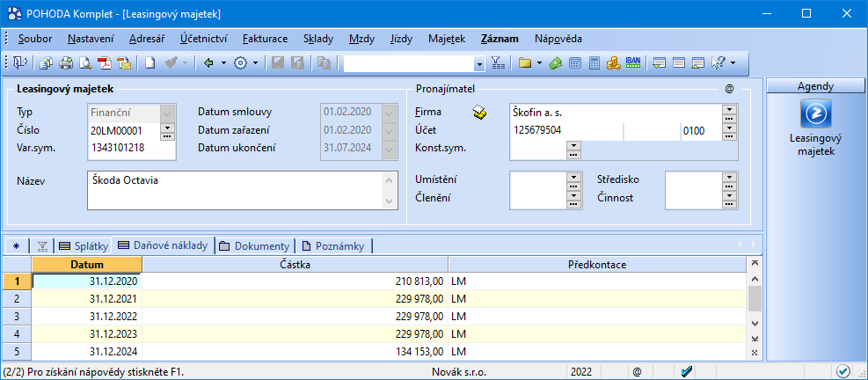868x380 pixels.
Task: Click into the Účet field 125679504
Action: pos(565,131)
